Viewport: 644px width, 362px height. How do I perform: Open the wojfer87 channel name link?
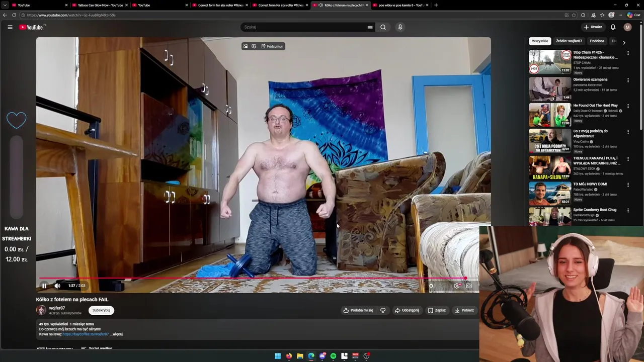tap(57, 308)
